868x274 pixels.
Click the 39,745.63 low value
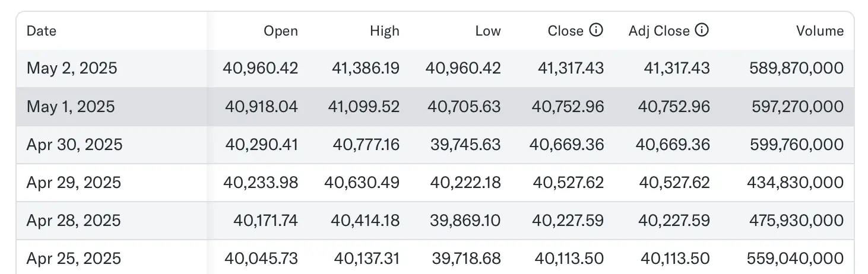[464, 145]
